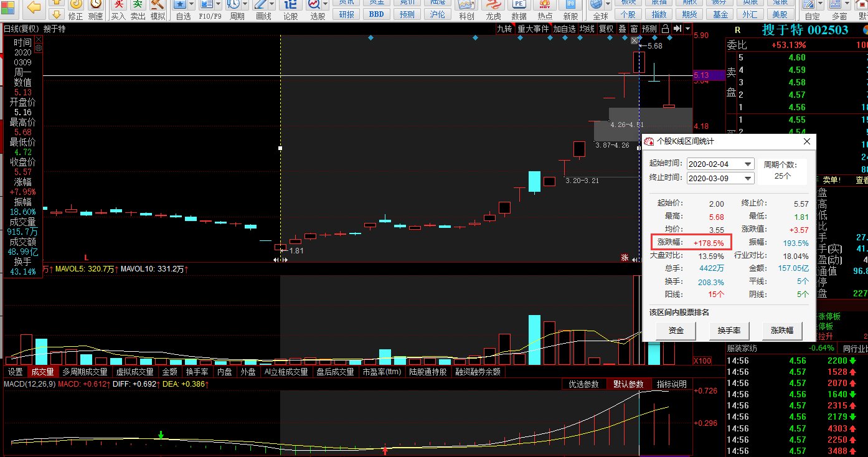Screen dimensions: 868x457
Task: Open the 指标说明 indicator description
Action: pos(671,384)
